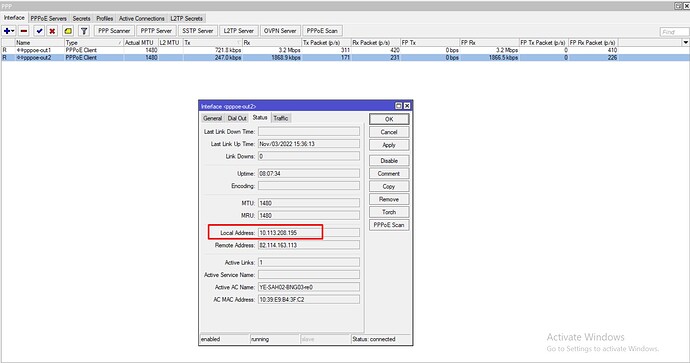Open the Active Connections tab
Image resolution: width=690 pixels, height=363 pixels.
[142, 18]
